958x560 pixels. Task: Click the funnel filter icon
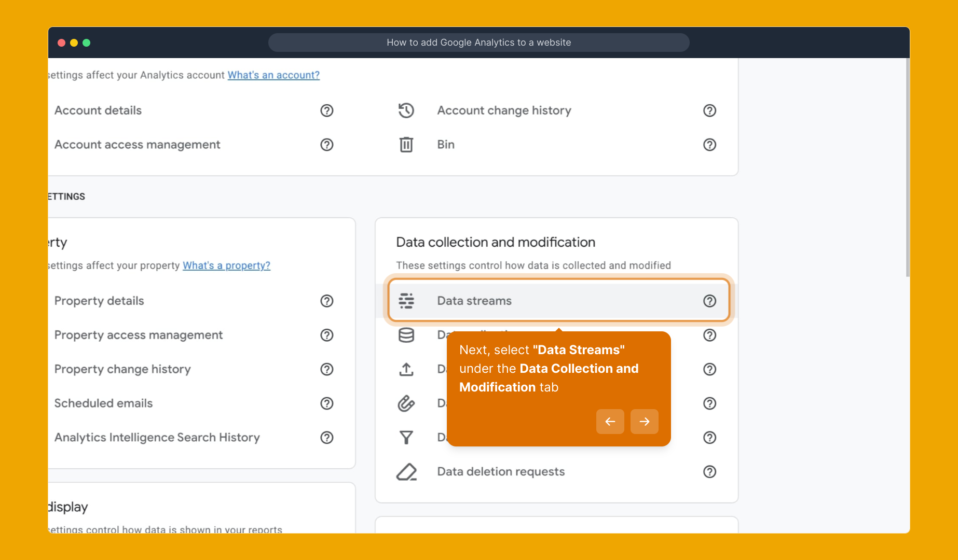tap(407, 437)
